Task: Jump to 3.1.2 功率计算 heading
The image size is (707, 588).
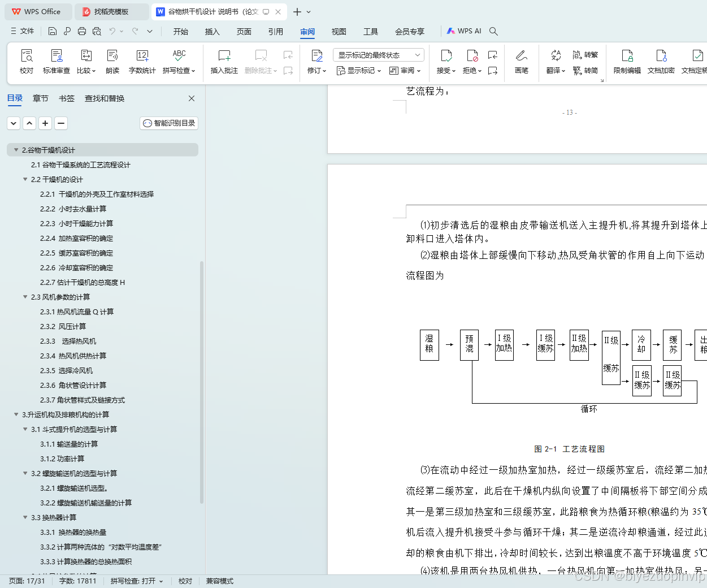Action: pyautogui.click(x=62, y=459)
